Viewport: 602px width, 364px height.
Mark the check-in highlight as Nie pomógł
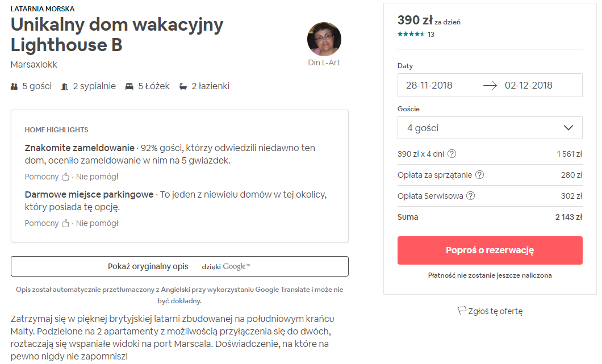tap(97, 177)
